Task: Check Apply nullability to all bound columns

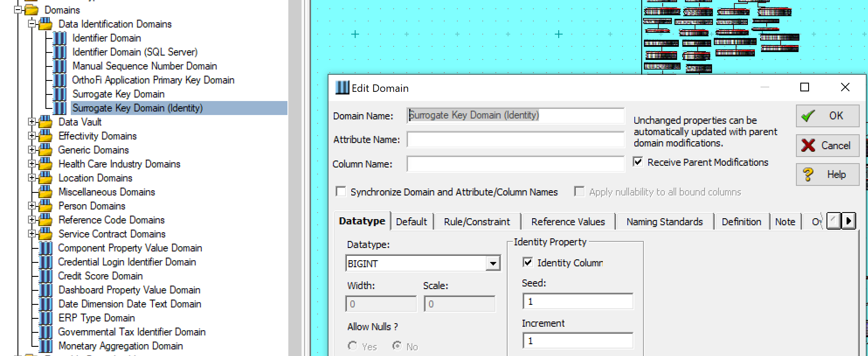Action: coord(579,192)
